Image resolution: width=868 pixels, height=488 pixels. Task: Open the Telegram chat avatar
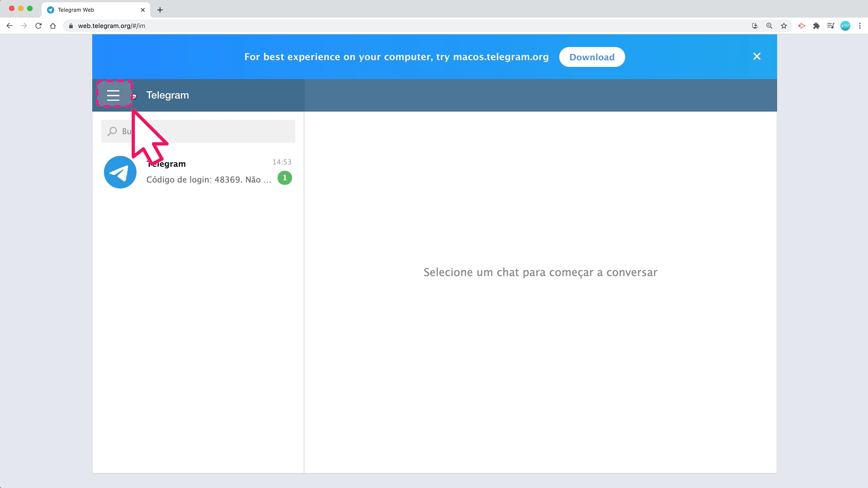[120, 172]
